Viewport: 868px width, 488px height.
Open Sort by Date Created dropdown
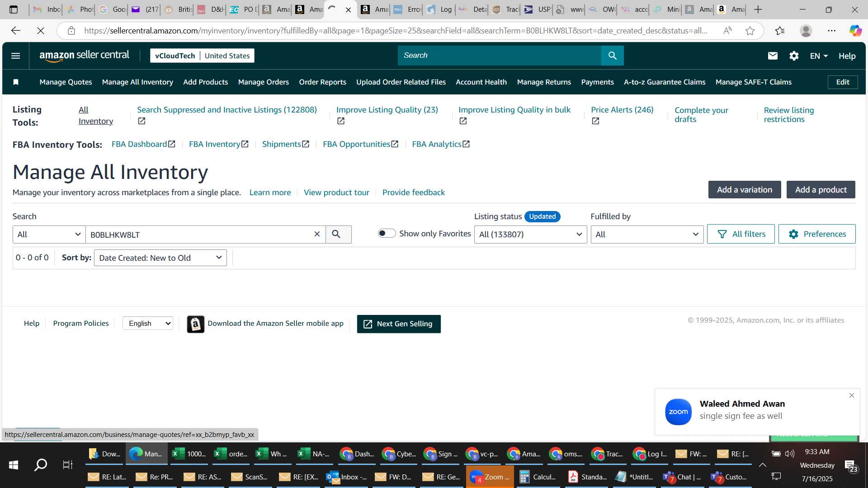[x=160, y=258]
